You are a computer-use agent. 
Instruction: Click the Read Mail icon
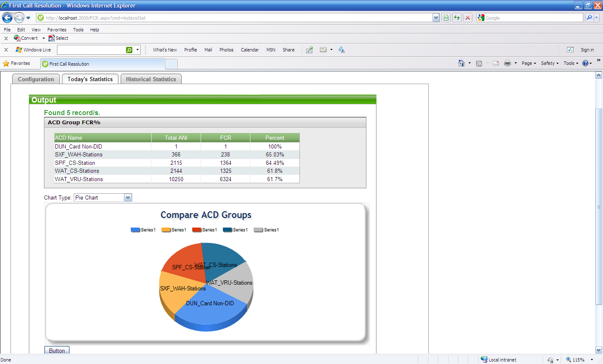click(496, 63)
